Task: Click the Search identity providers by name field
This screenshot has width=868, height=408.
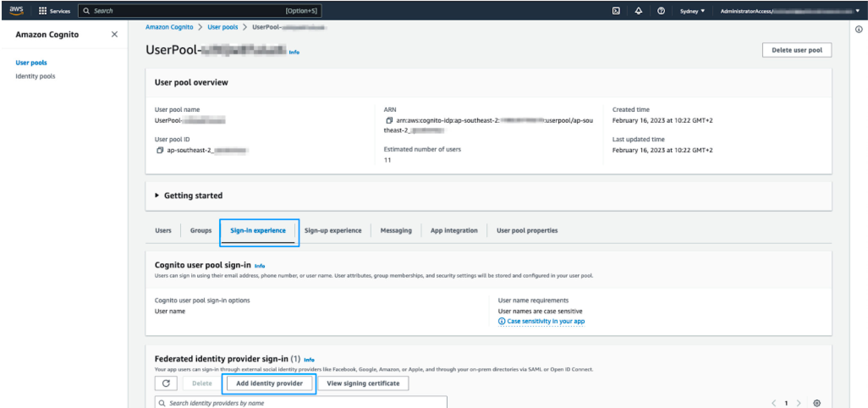Action: (300, 403)
